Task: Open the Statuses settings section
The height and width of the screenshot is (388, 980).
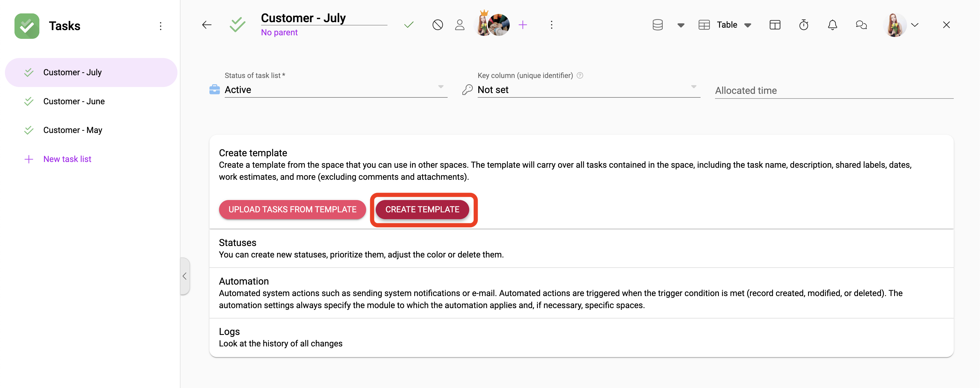Action: click(x=581, y=248)
